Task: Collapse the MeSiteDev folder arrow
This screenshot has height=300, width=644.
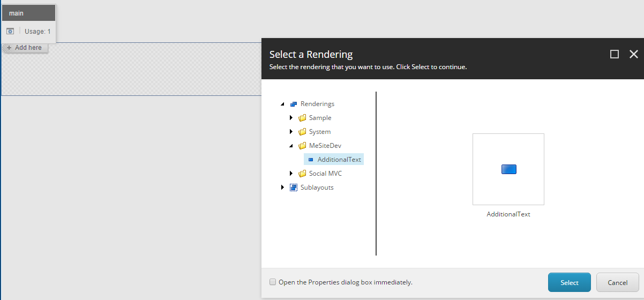Action: pos(291,146)
